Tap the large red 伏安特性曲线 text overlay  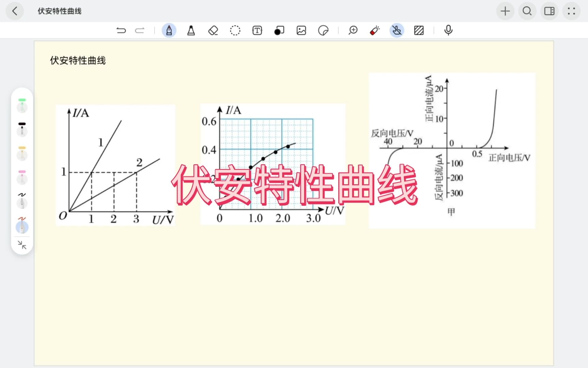click(295, 185)
